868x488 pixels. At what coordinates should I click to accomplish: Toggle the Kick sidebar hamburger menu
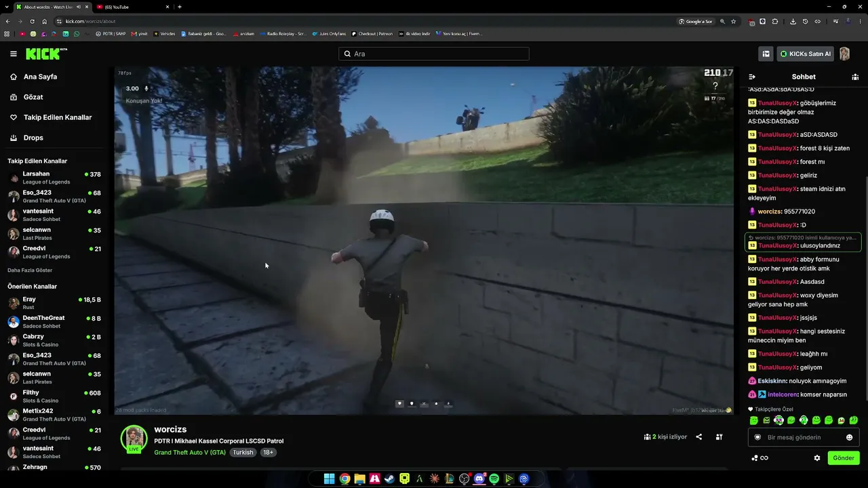(14, 54)
